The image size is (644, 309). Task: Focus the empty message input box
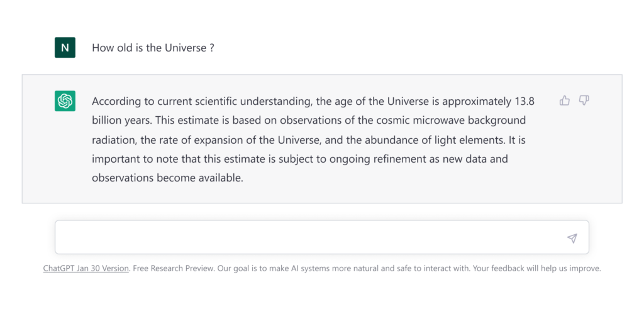coord(322,237)
